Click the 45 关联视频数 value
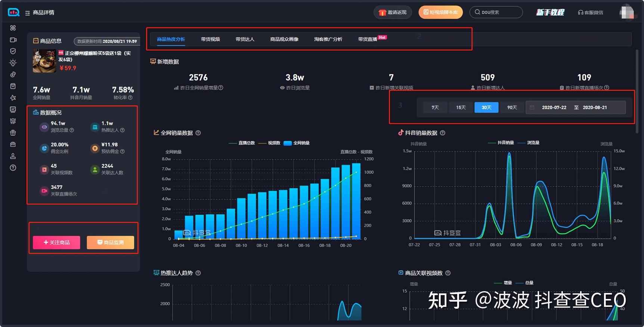Screen dimensions: 644x327 [x=54, y=166]
